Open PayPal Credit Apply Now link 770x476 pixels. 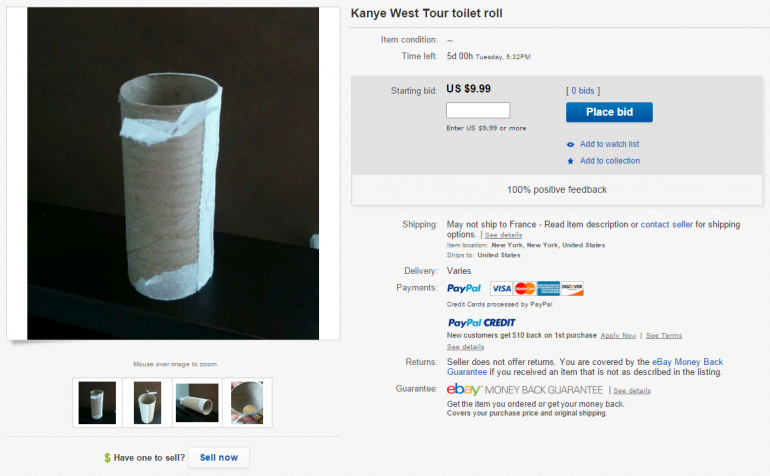point(618,336)
